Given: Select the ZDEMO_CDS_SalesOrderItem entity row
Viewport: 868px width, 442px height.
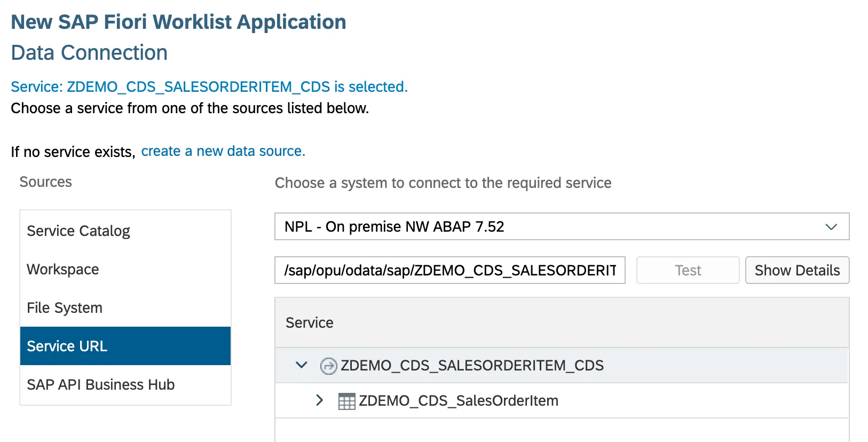Looking at the screenshot, I should [458, 401].
